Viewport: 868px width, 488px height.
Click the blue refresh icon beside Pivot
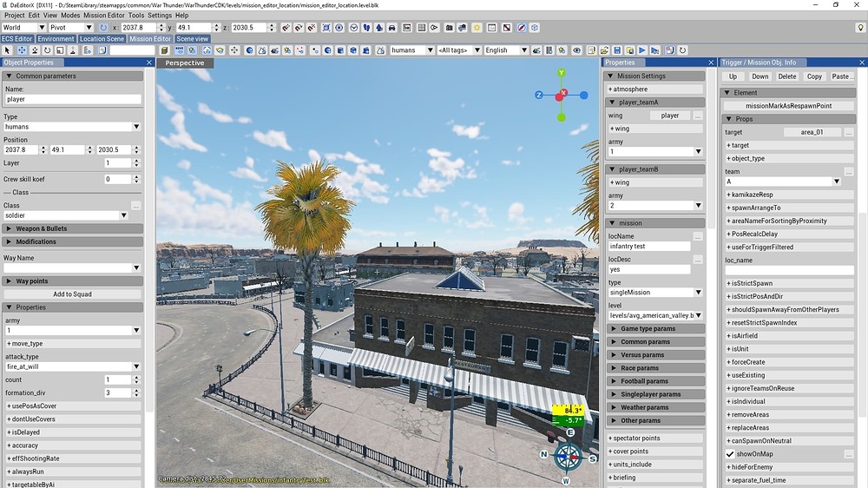[103, 28]
